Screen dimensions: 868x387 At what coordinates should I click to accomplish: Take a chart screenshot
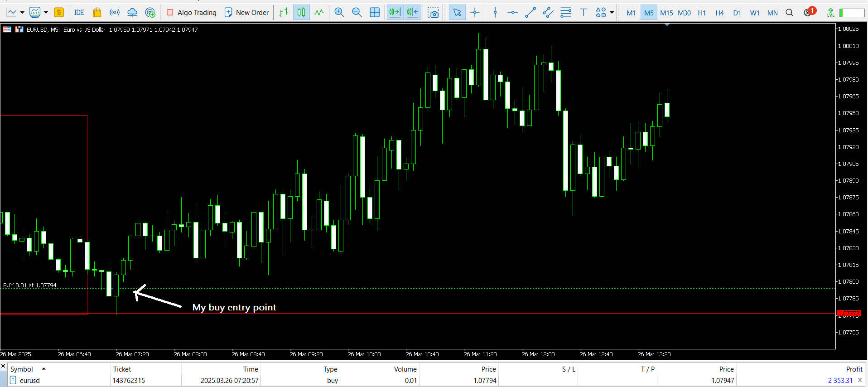[433, 13]
